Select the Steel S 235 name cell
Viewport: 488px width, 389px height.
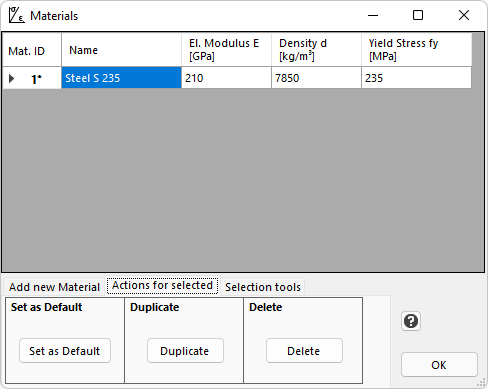(121, 78)
